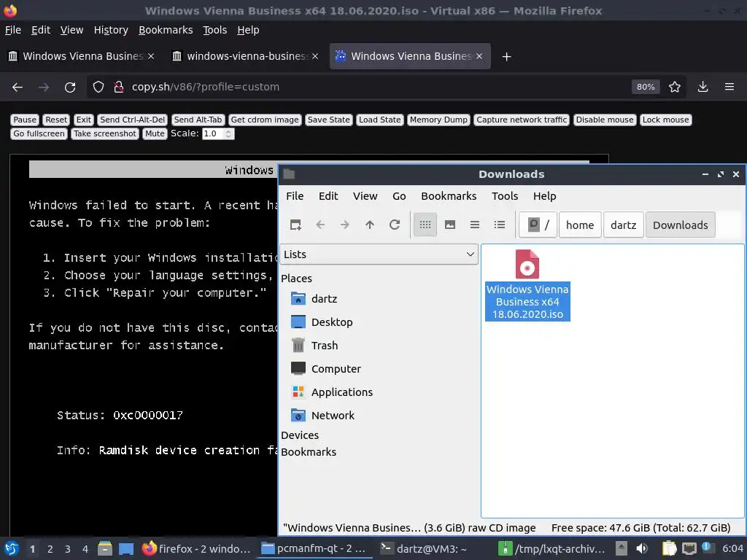This screenshot has height=560, width=747.
Task: Close the active Virtual x86 tab
Action: [x=479, y=56]
